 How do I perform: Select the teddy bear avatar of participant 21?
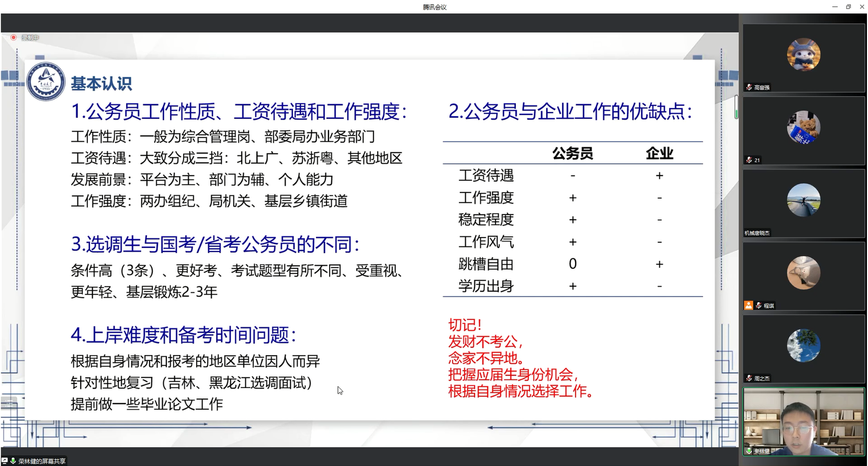[803, 128]
